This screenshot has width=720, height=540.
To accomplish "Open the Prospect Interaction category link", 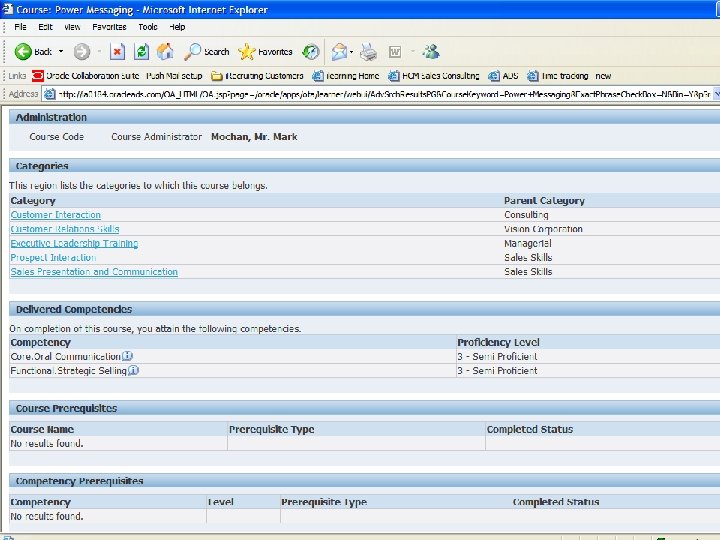I will pyautogui.click(x=53, y=258).
